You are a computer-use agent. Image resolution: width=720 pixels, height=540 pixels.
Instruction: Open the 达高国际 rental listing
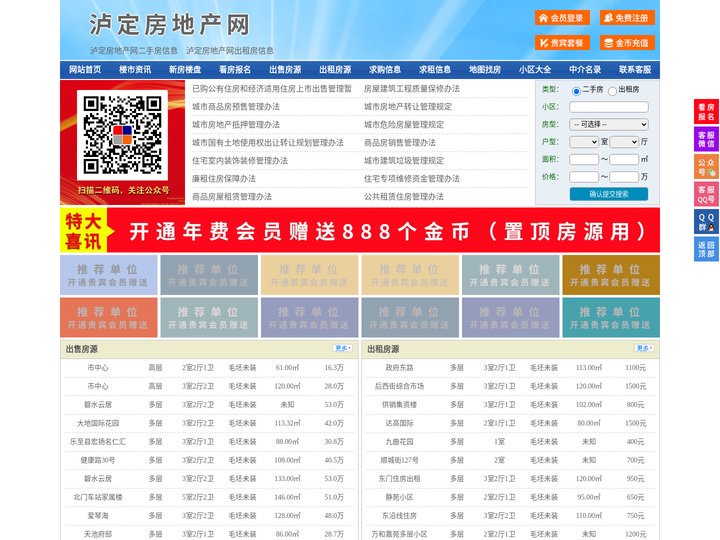coord(399,423)
